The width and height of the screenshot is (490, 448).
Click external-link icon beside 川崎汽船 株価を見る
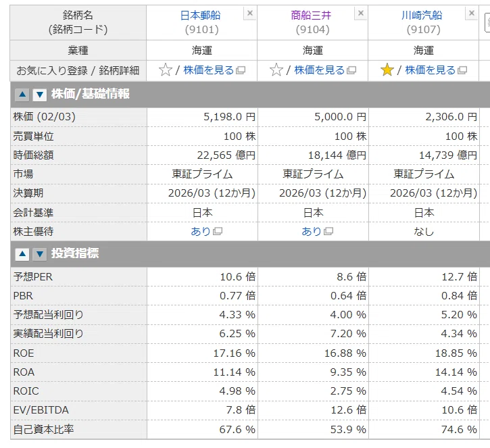462,70
